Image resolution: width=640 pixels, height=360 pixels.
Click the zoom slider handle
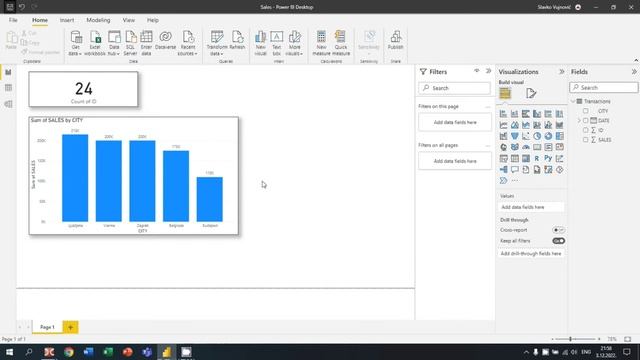[571, 339]
